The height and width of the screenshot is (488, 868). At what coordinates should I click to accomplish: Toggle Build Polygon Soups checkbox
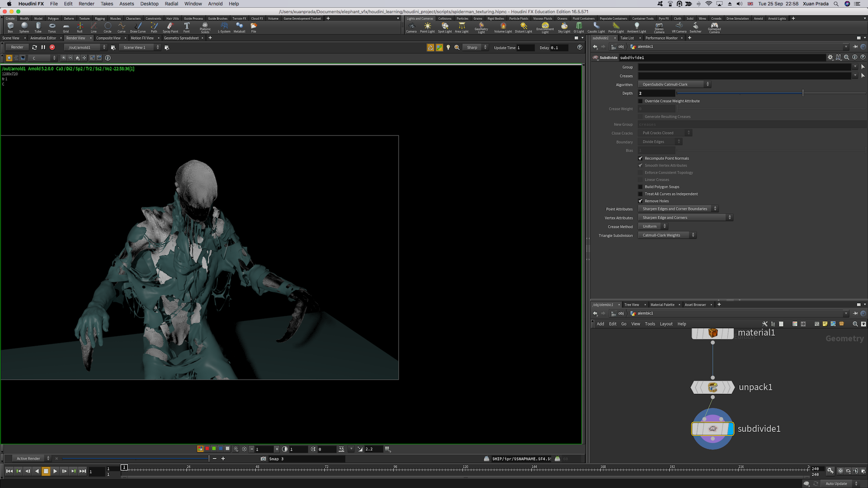(x=640, y=187)
